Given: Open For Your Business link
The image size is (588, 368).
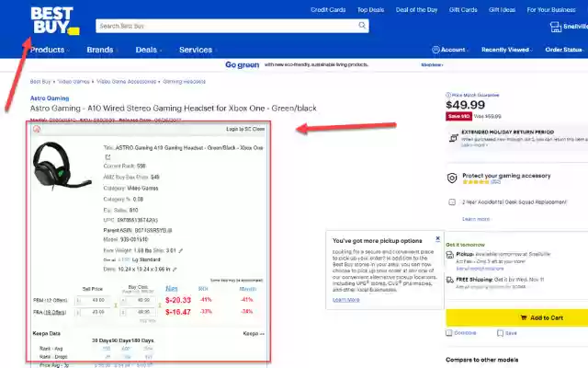Looking at the screenshot, I should (x=551, y=10).
